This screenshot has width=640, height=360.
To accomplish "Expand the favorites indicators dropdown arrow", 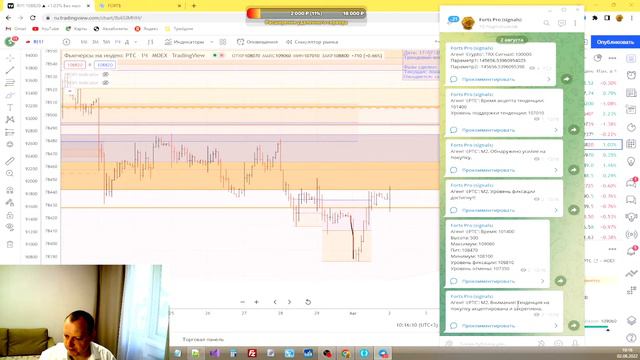I will [212, 42].
